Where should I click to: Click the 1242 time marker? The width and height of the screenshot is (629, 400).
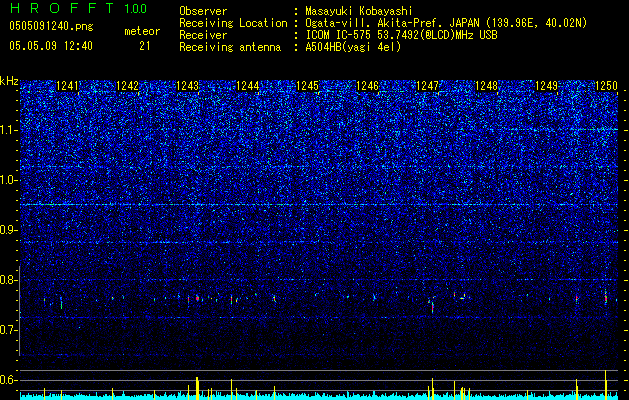pyautogui.click(x=127, y=85)
